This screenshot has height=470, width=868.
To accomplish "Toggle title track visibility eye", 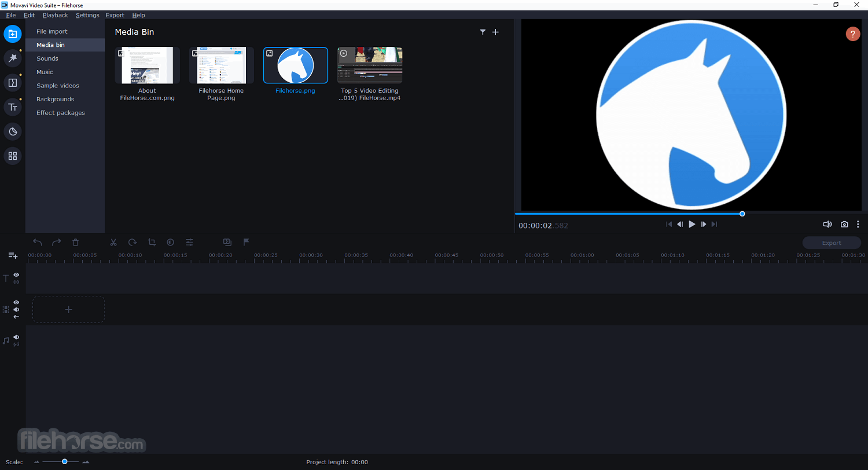I will [16, 275].
